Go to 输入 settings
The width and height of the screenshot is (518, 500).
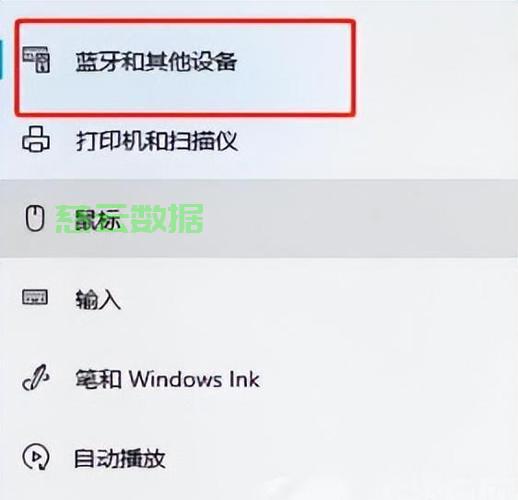98,299
